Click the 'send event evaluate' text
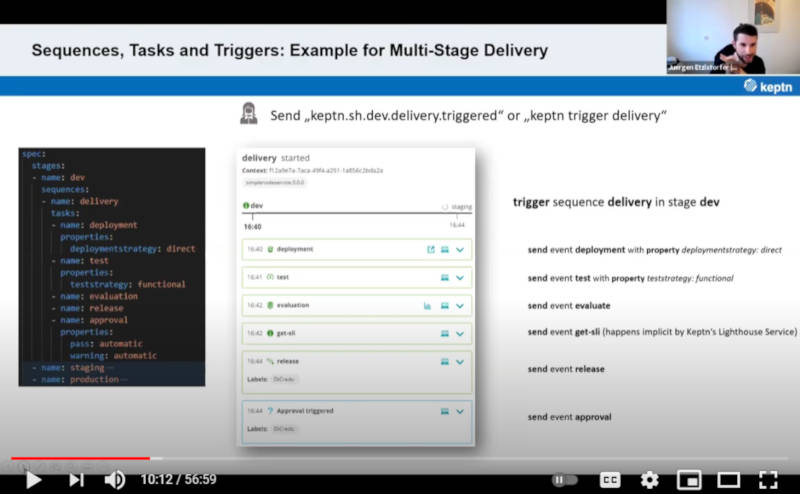800x494 pixels. [569, 306]
